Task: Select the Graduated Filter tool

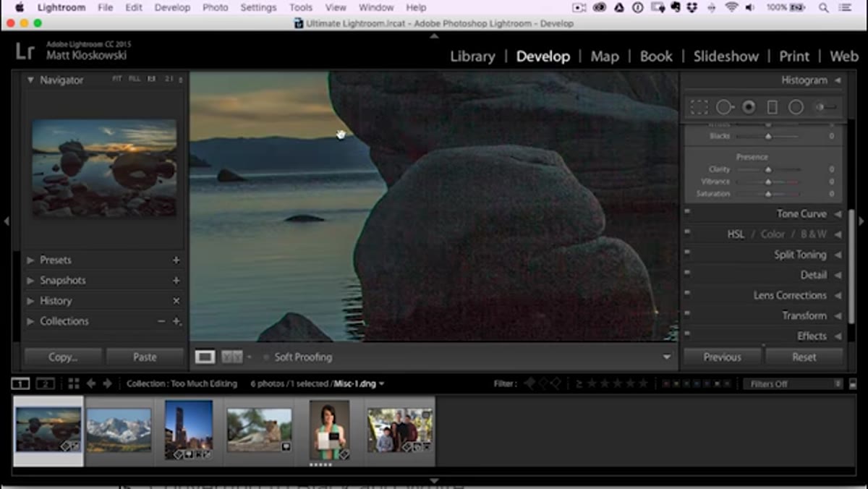Action: coord(772,107)
